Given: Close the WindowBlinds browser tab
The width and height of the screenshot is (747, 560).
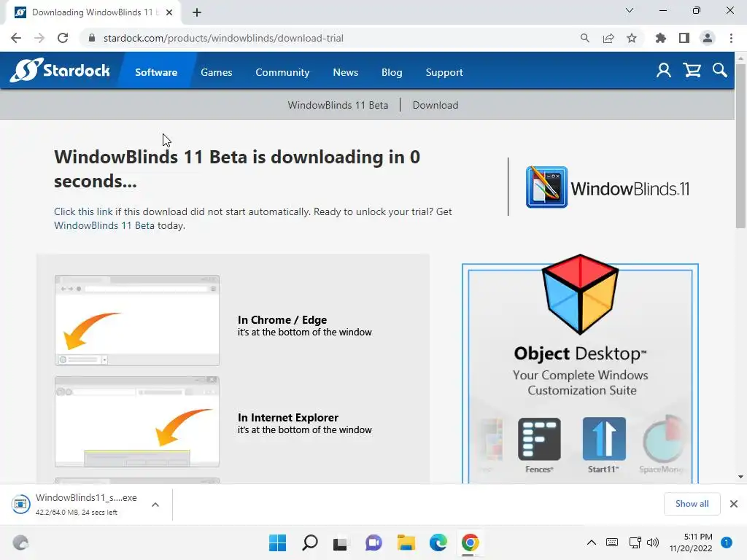Looking at the screenshot, I should pyautogui.click(x=169, y=12).
